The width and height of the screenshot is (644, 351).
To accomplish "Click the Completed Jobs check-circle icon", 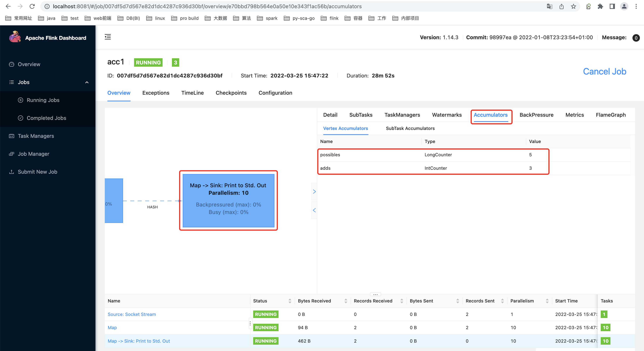I will tap(21, 118).
